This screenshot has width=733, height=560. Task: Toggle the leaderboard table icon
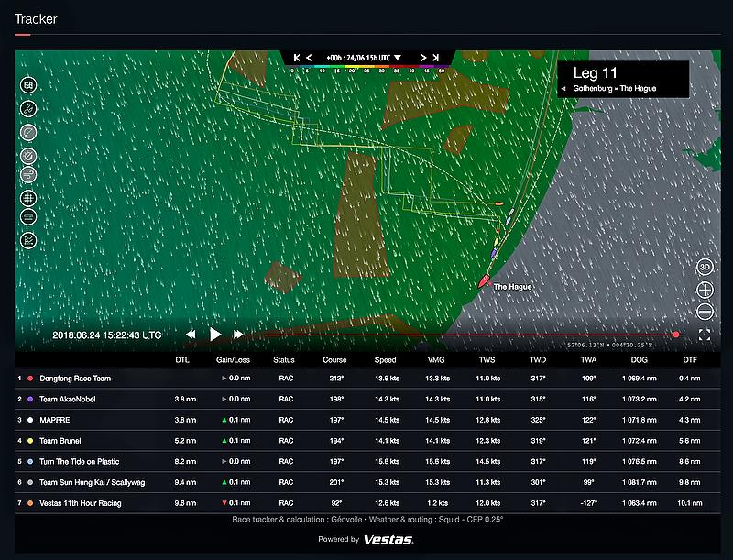[x=28, y=217]
